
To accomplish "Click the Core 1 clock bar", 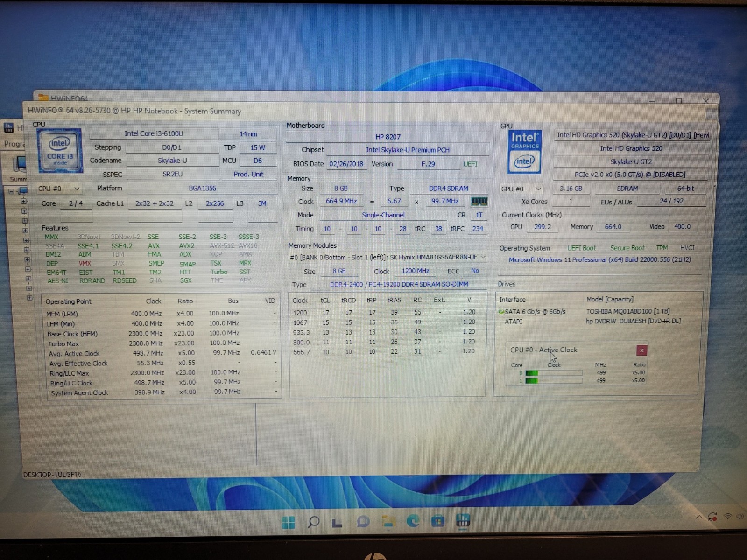I will (x=554, y=381).
